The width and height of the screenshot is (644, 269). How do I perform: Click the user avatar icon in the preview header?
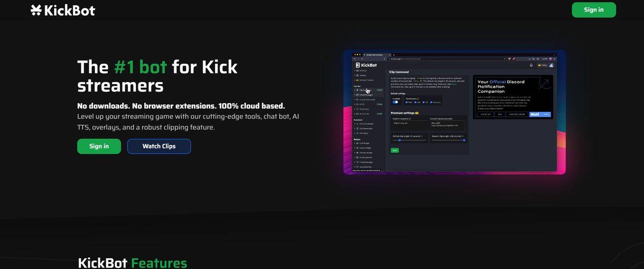[x=552, y=65]
